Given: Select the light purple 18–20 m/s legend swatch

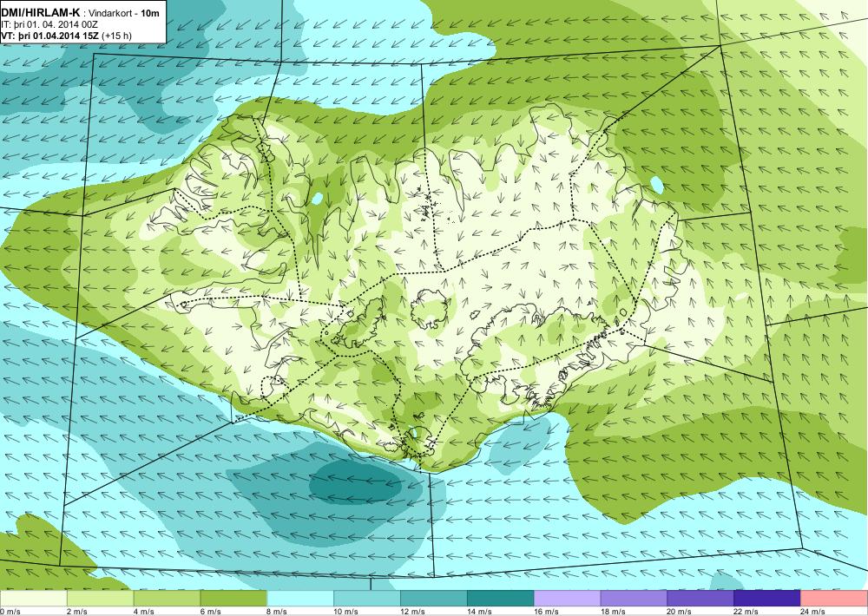Looking at the screenshot, I should coord(634,599).
